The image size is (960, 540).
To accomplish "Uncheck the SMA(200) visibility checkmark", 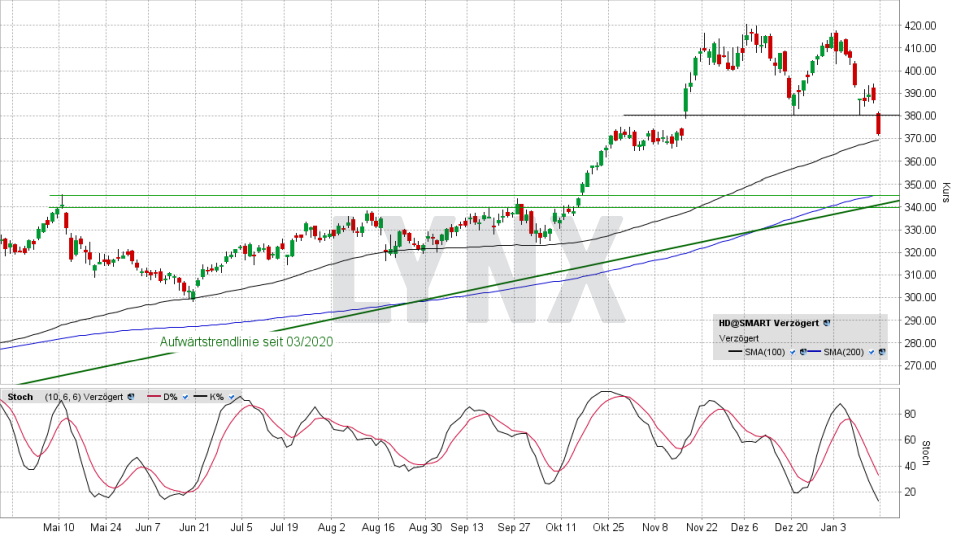I will [x=872, y=353].
